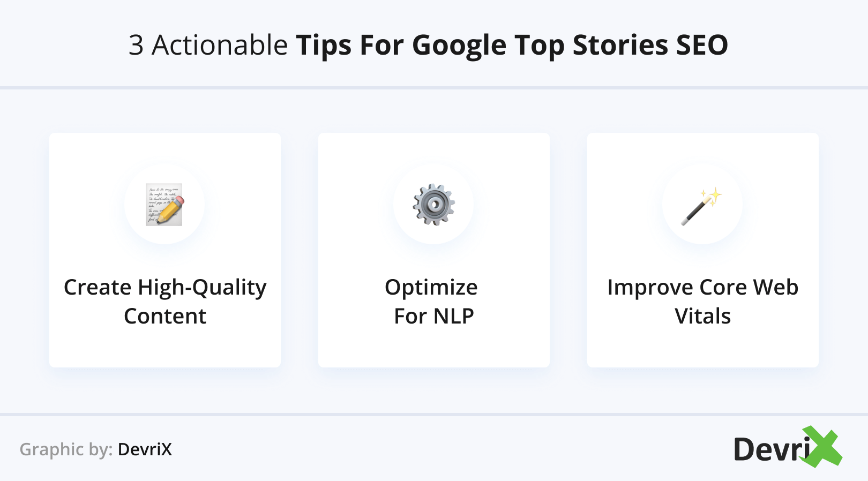This screenshot has height=481, width=868.
Task: Click the word "Tips" in the title
Action: click(x=324, y=45)
